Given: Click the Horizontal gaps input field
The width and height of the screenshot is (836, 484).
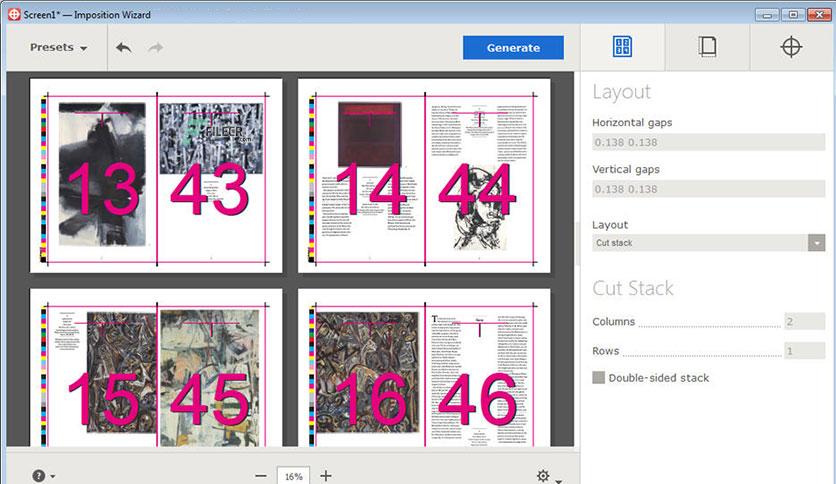Looking at the screenshot, I should (x=708, y=142).
